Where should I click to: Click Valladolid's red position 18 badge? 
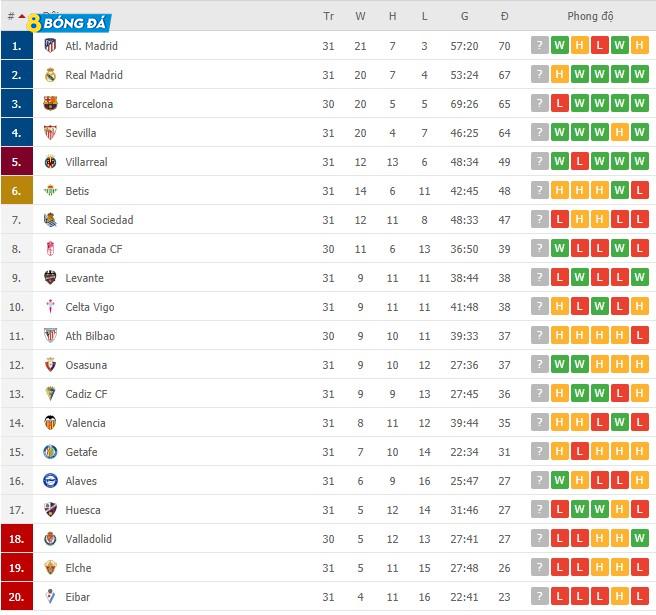tap(17, 539)
